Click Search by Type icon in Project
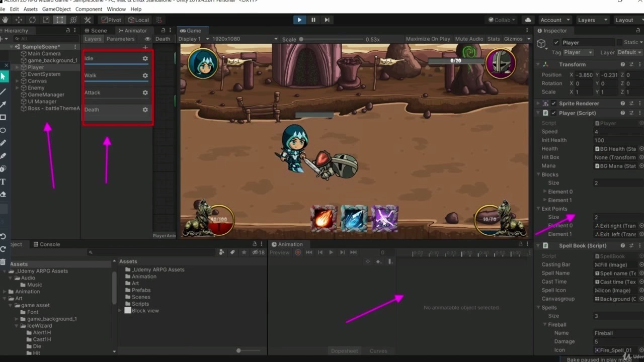 (222, 252)
